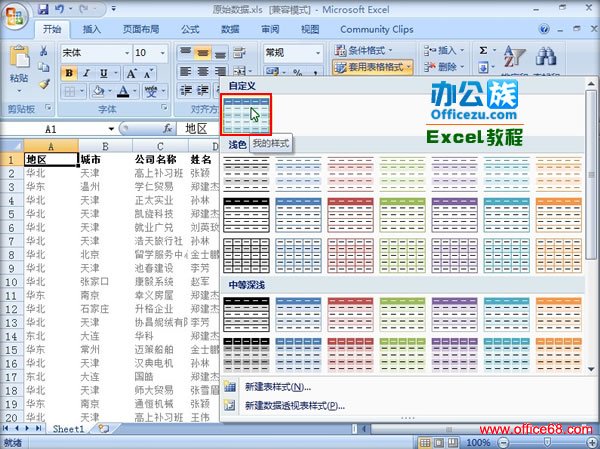The width and height of the screenshot is (600, 449).
Task: Select the Sheet1 worksheet tab
Action: coord(68,429)
